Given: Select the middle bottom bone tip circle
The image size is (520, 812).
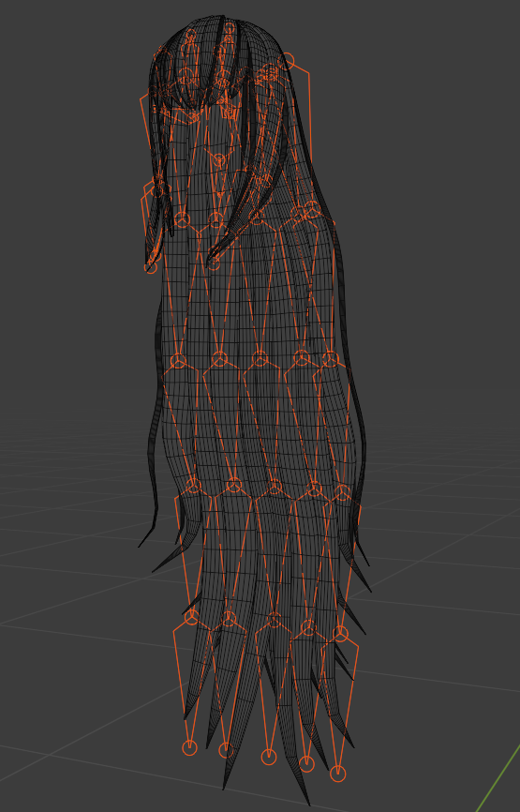Looking at the screenshot, I should tap(269, 757).
